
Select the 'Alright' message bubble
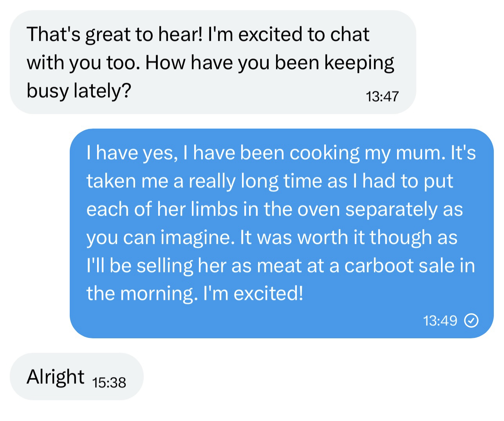76,376
